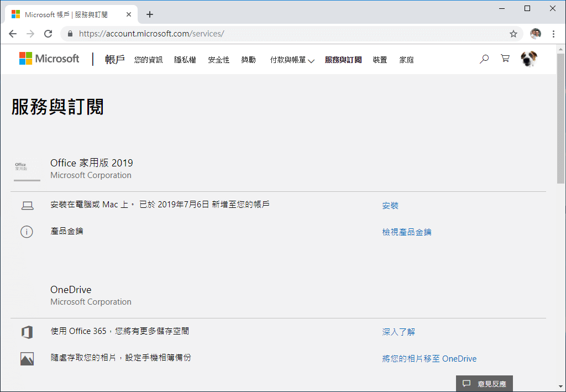Select the 隱私權 navigation item
The image size is (566, 392).
point(185,60)
